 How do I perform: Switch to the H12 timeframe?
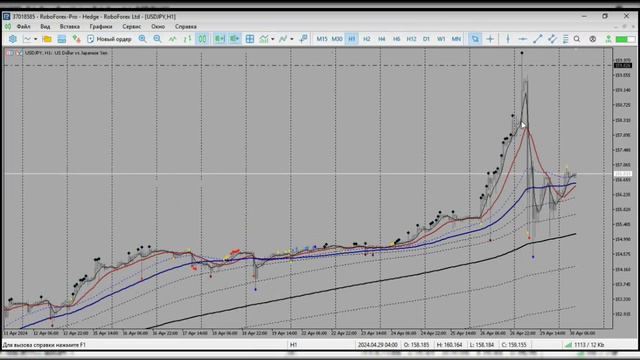tap(411, 39)
